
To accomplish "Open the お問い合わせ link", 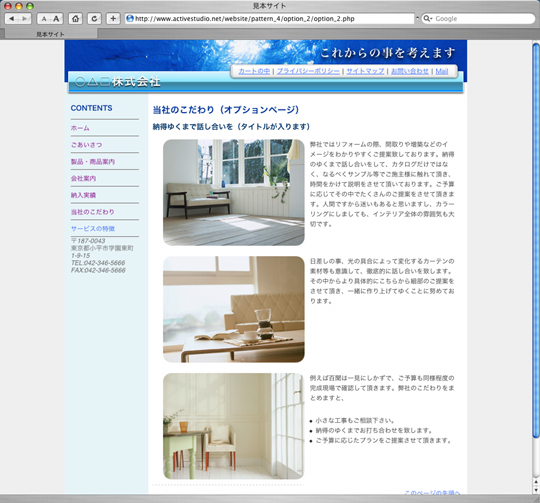I will (410, 71).
